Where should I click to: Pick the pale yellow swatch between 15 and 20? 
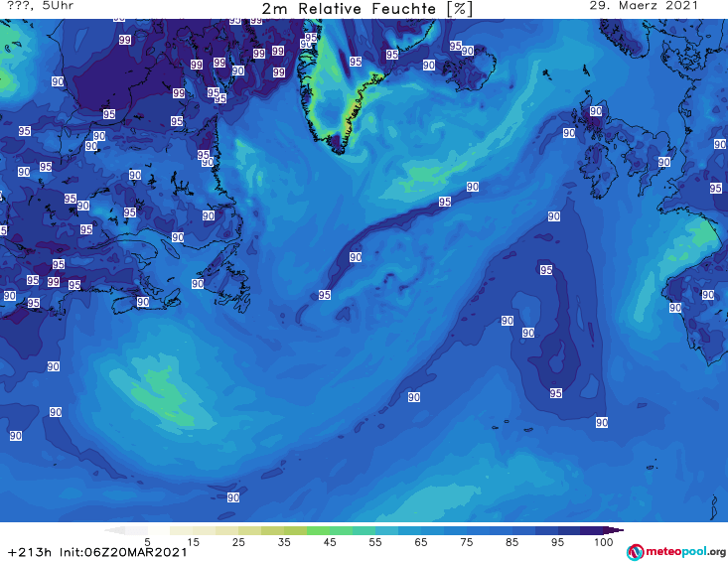(x=204, y=530)
